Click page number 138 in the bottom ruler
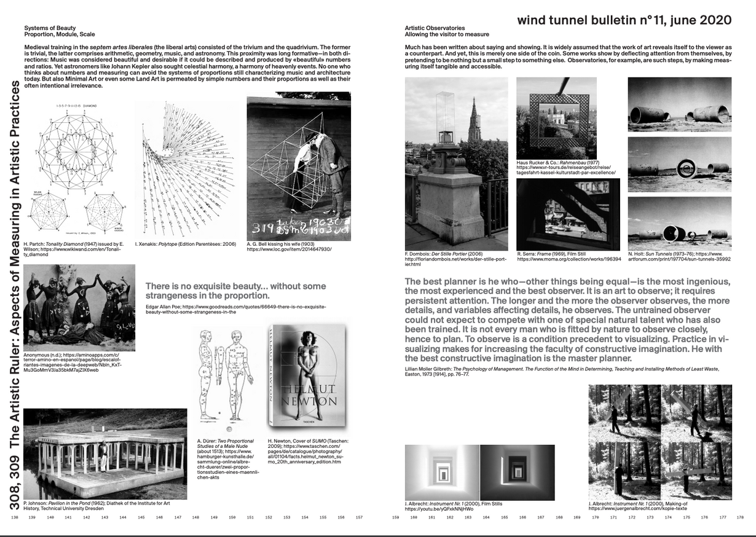The width and height of the screenshot is (756, 537). click(x=15, y=518)
